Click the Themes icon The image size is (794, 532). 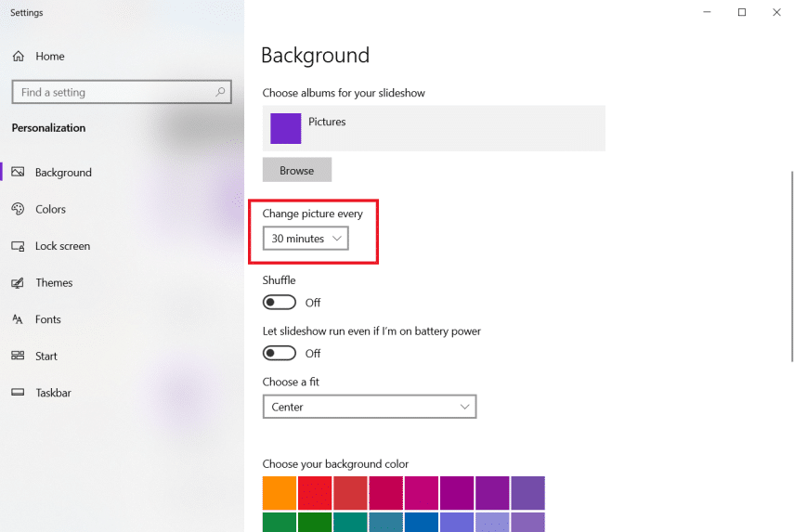(x=18, y=283)
